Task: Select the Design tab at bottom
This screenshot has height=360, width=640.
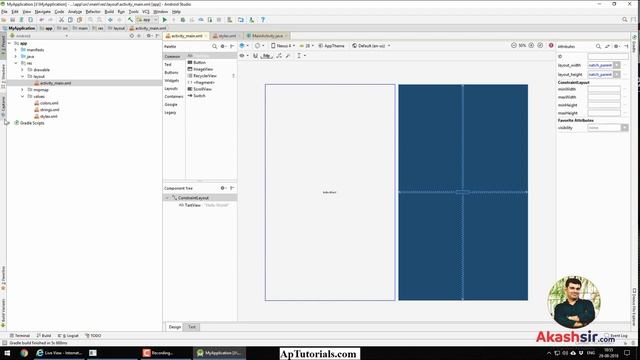Action: tap(175, 327)
